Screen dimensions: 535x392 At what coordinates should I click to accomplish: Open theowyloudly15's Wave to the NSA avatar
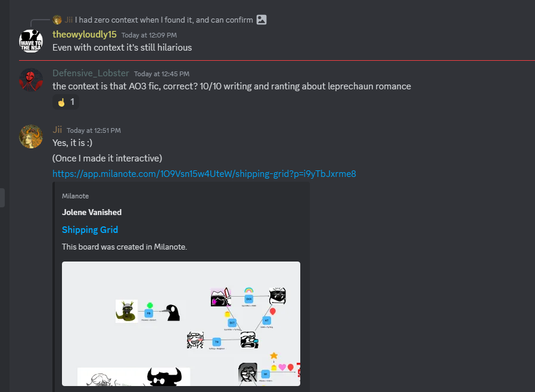[x=31, y=41]
